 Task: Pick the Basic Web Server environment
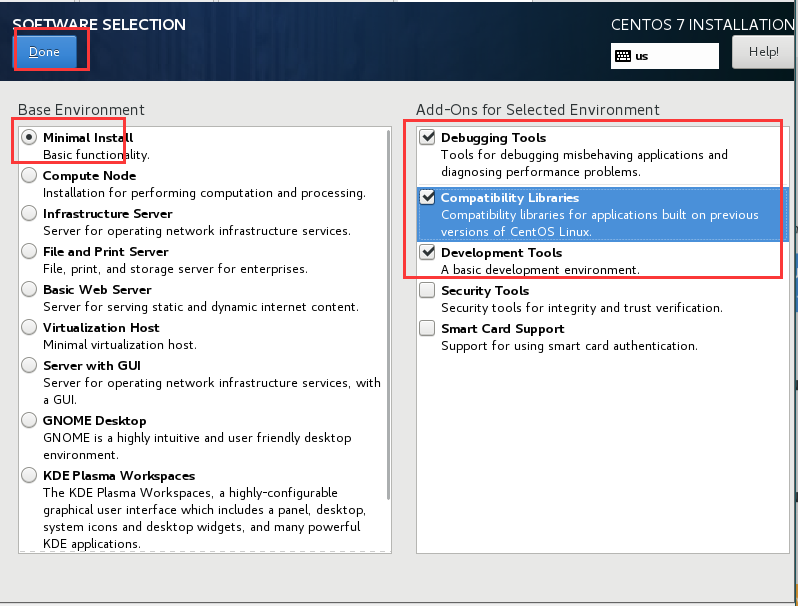29,290
